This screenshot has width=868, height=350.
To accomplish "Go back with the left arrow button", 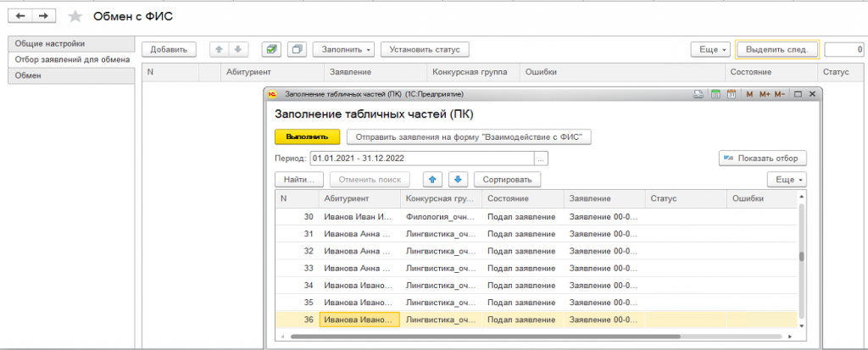I will click(20, 16).
